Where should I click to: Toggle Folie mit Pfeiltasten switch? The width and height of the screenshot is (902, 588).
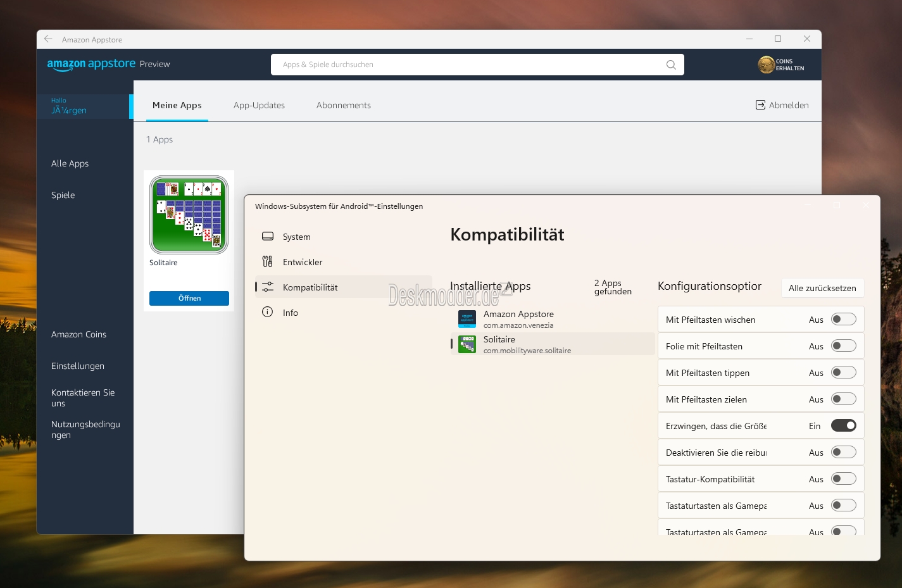(844, 346)
